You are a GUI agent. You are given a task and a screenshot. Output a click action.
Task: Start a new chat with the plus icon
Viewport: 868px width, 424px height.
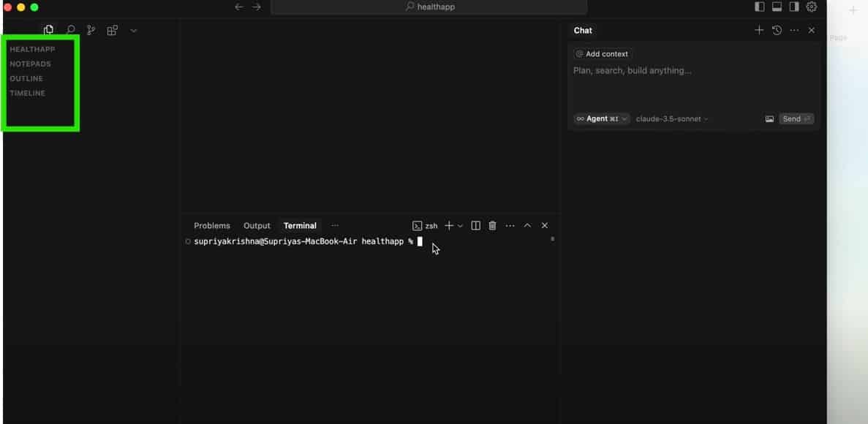[x=759, y=30]
